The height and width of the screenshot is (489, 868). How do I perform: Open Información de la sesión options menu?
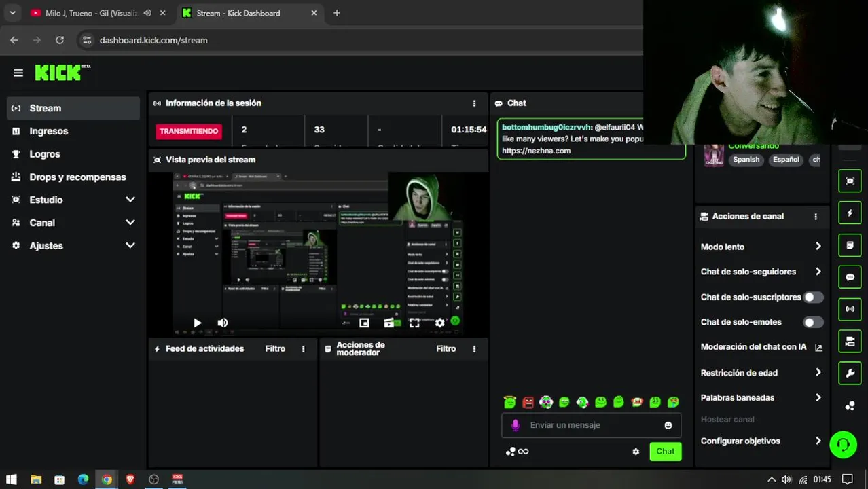point(474,103)
